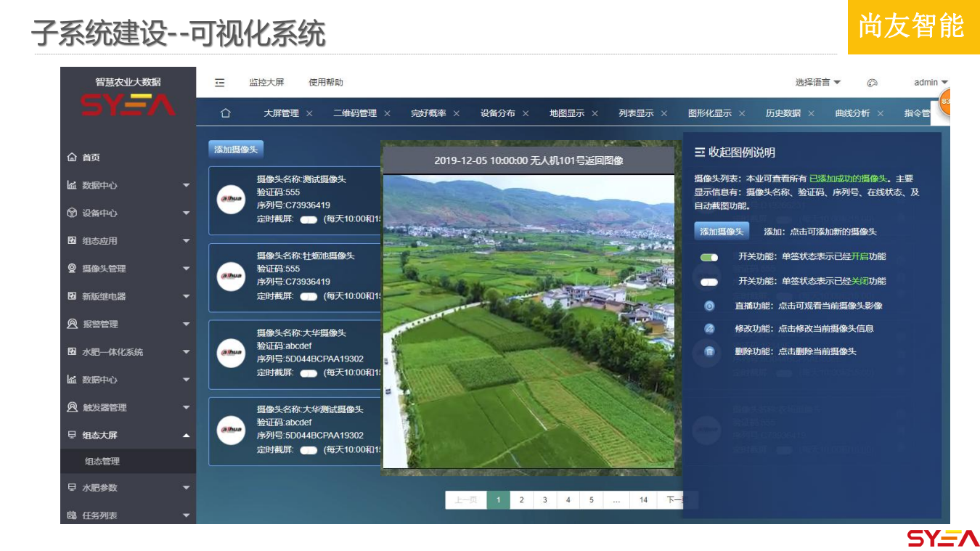Image resolution: width=980 pixels, height=551 pixels.
Task: Click the icon beside 水肥一体化系统
Action: (x=72, y=351)
